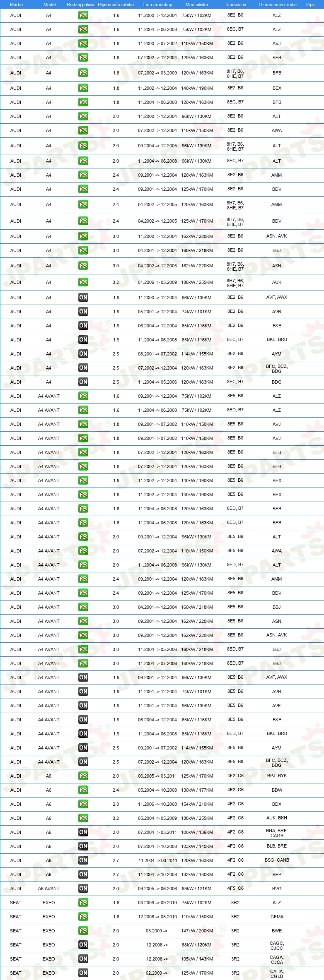
Task: Click the Pojemność silnika column header
Action: click(116, 5)
